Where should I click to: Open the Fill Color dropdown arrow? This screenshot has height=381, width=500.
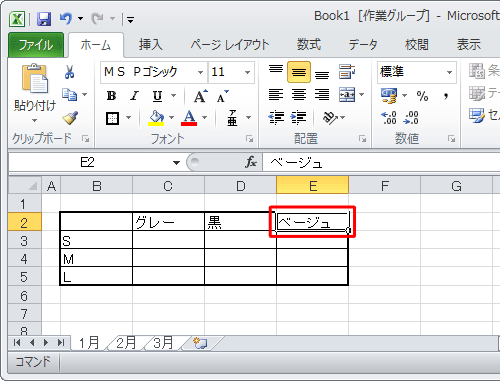tap(171, 118)
